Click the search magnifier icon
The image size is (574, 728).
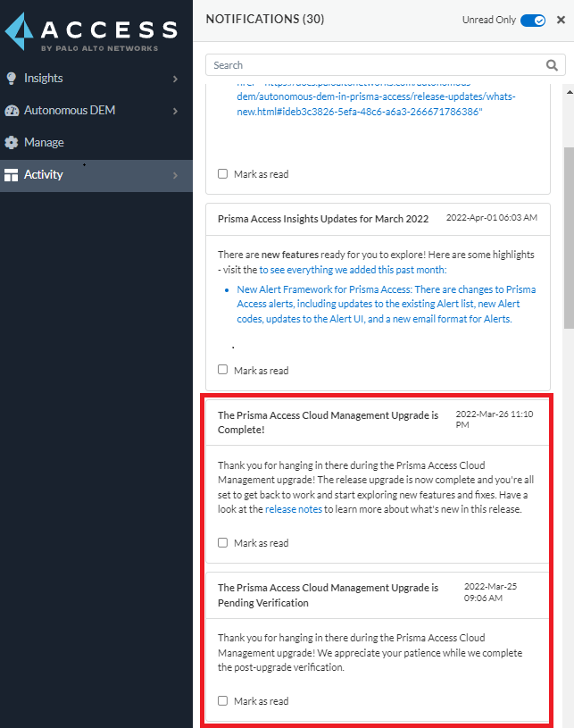point(552,65)
